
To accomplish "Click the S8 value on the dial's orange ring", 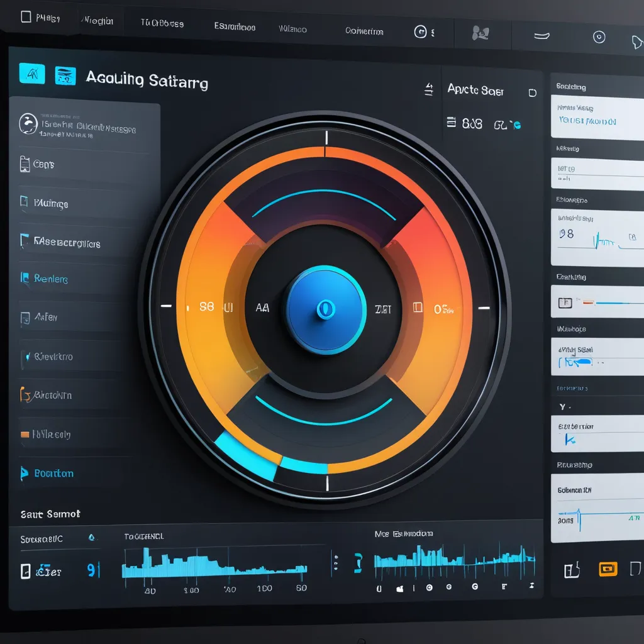I will (x=206, y=306).
